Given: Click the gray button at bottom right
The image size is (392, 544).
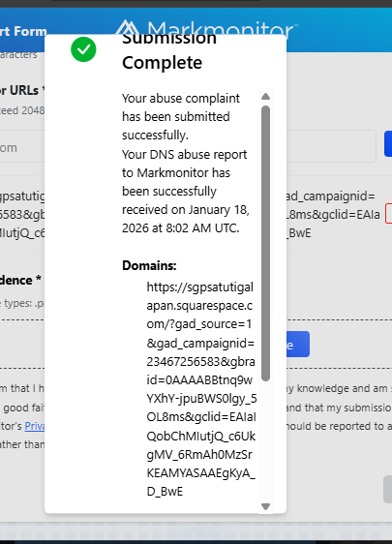Looking at the screenshot, I should tap(388, 489).
